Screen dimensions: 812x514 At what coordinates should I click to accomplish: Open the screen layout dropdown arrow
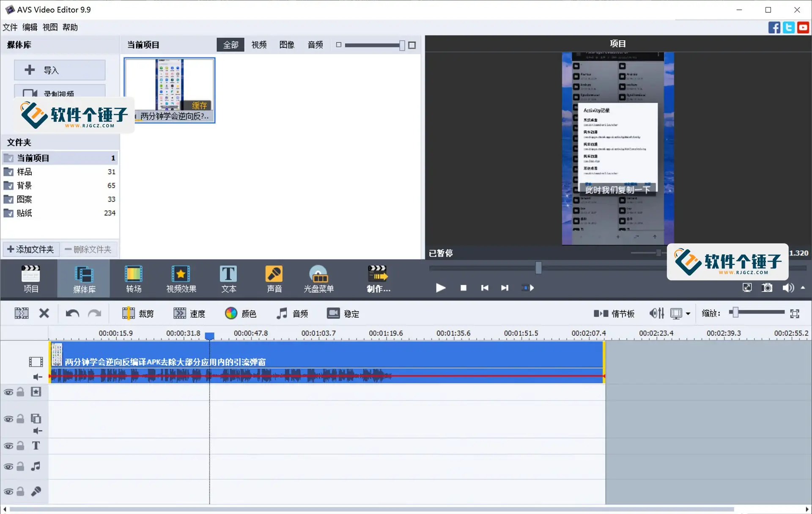687,313
